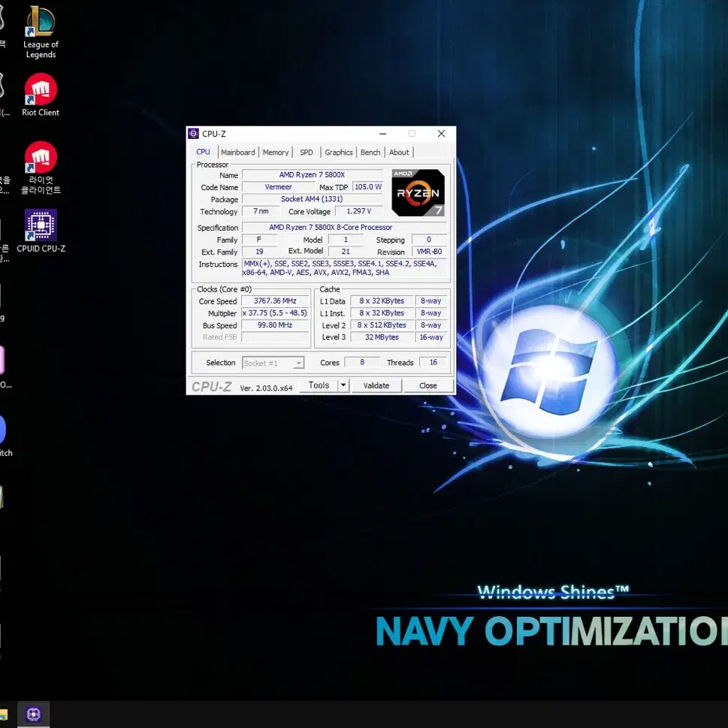Click the Instructions list text
This screenshot has width=728, height=728.
pyautogui.click(x=344, y=268)
